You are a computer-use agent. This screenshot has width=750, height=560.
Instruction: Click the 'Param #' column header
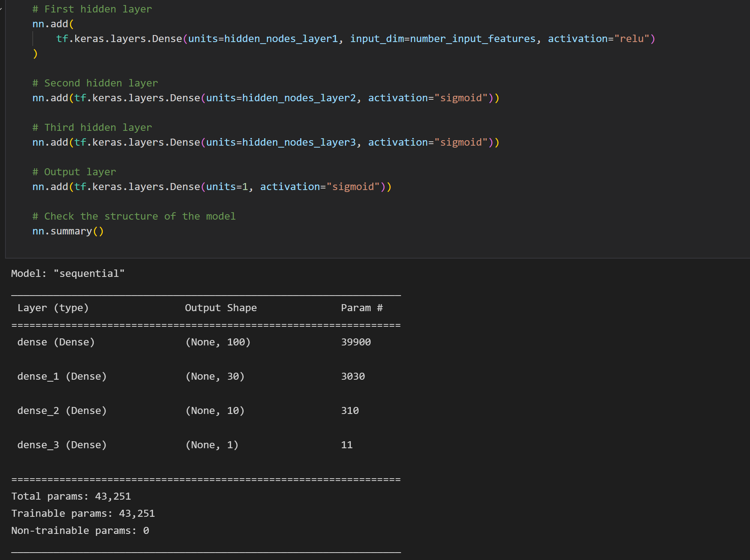[x=362, y=308]
